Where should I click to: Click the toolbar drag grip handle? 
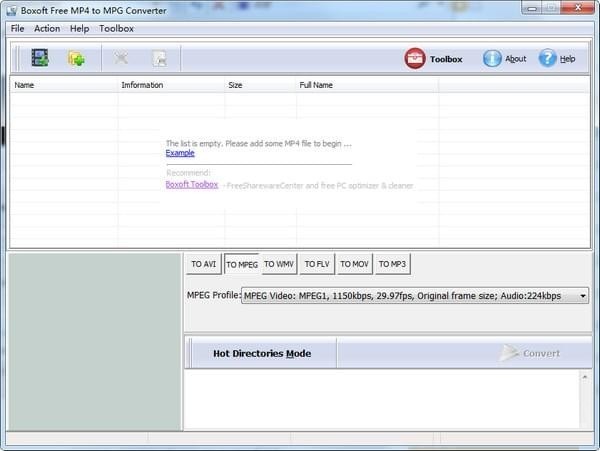point(16,58)
